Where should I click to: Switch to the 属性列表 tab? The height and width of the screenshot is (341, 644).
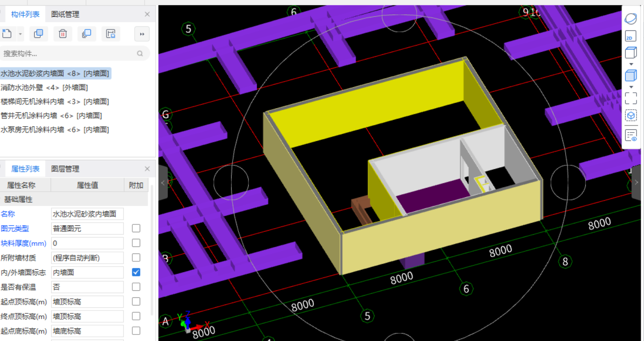click(25, 169)
